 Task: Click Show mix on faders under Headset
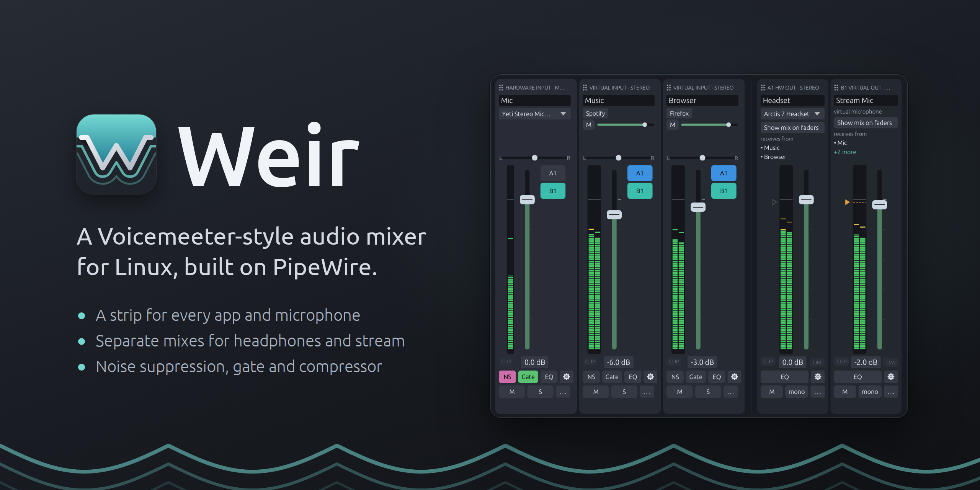tap(791, 127)
